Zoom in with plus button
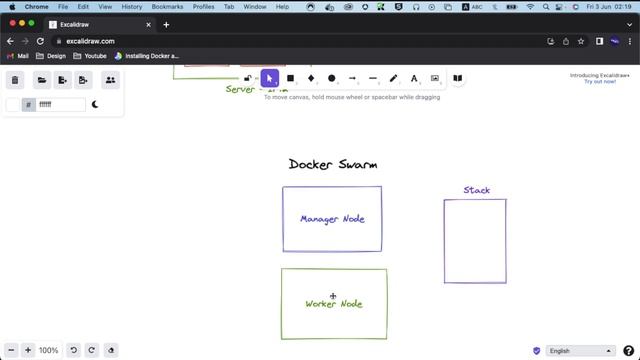The width and height of the screenshot is (640, 360). pyautogui.click(x=28, y=350)
